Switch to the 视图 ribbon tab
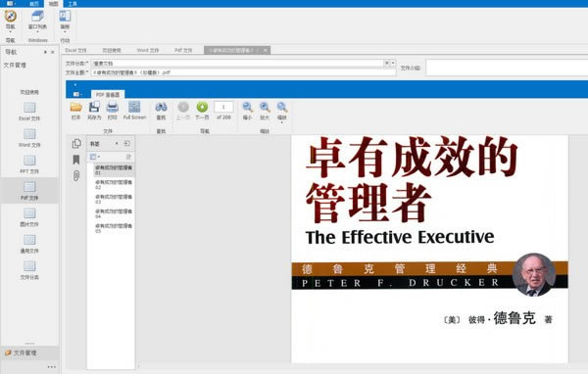The width and height of the screenshot is (588, 374). point(54,4)
